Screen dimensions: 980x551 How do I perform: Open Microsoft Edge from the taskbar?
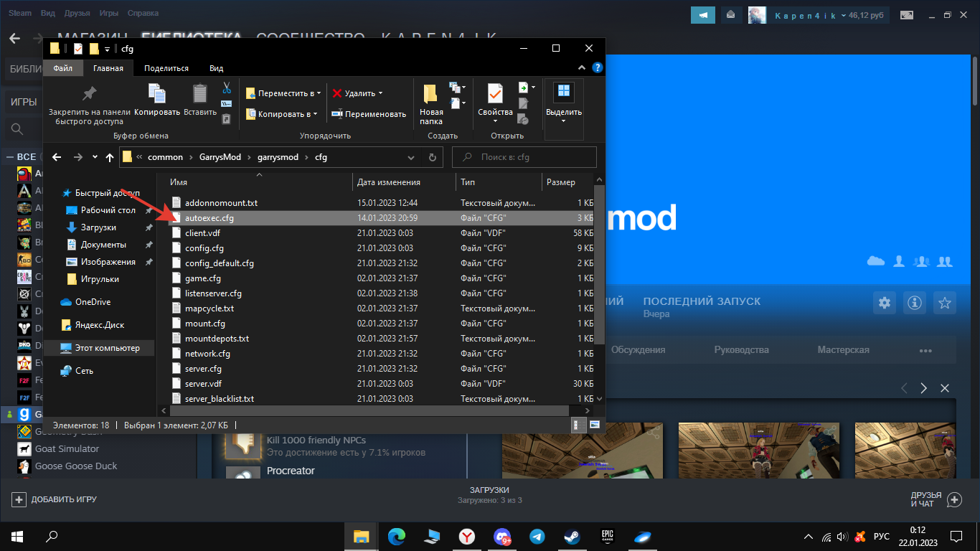coord(397,536)
